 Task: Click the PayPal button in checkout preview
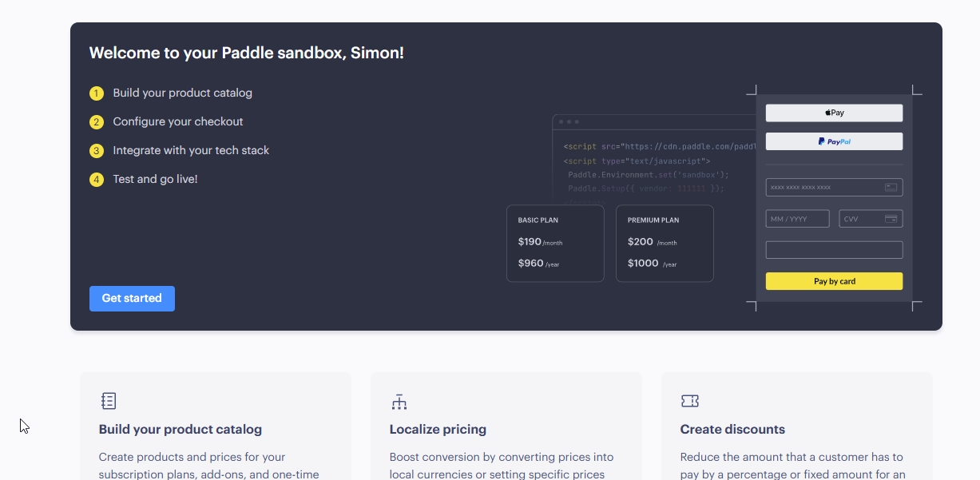pos(834,141)
